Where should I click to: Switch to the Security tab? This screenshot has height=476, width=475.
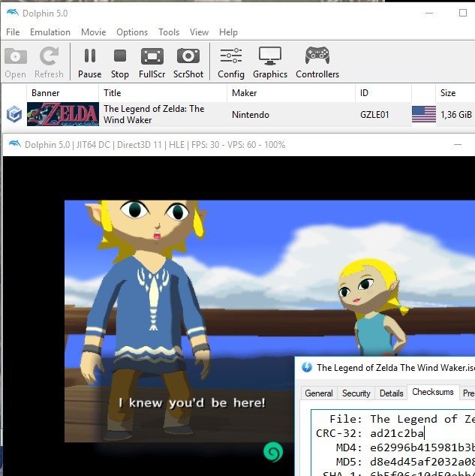[356, 393]
